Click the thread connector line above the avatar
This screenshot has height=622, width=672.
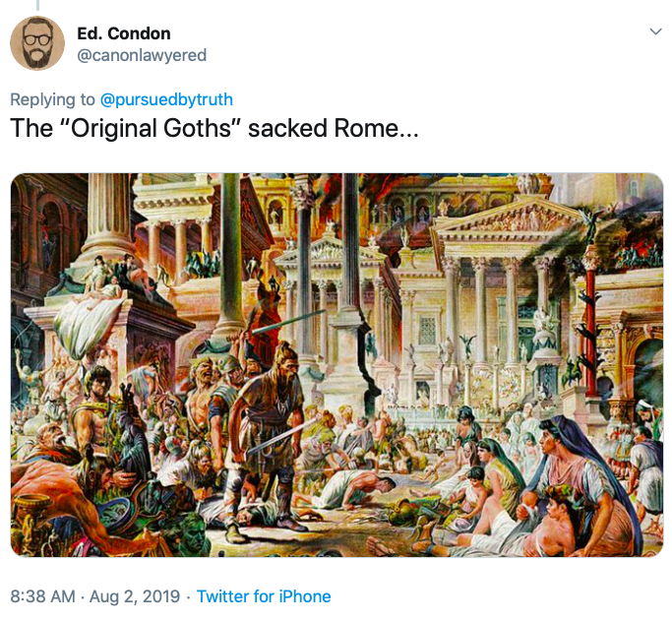pos(37,5)
